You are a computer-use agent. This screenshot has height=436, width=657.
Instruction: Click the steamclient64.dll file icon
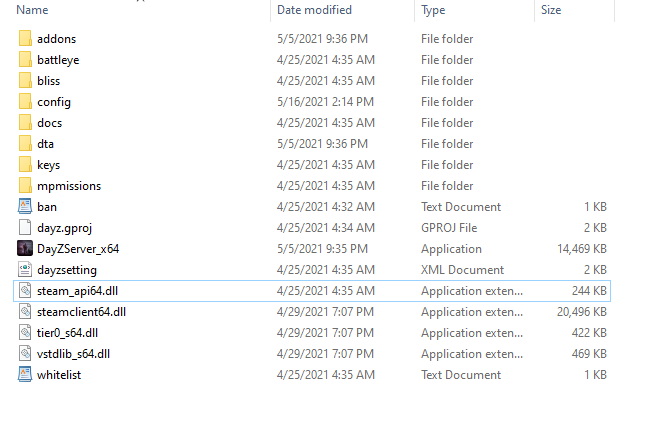[x=25, y=312]
